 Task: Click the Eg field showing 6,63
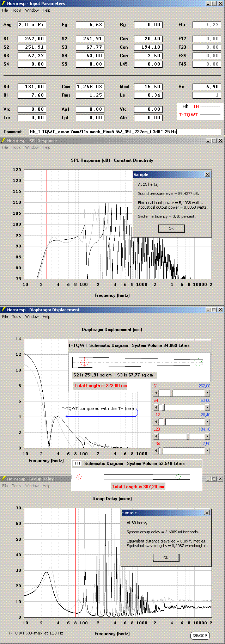tap(90, 25)
